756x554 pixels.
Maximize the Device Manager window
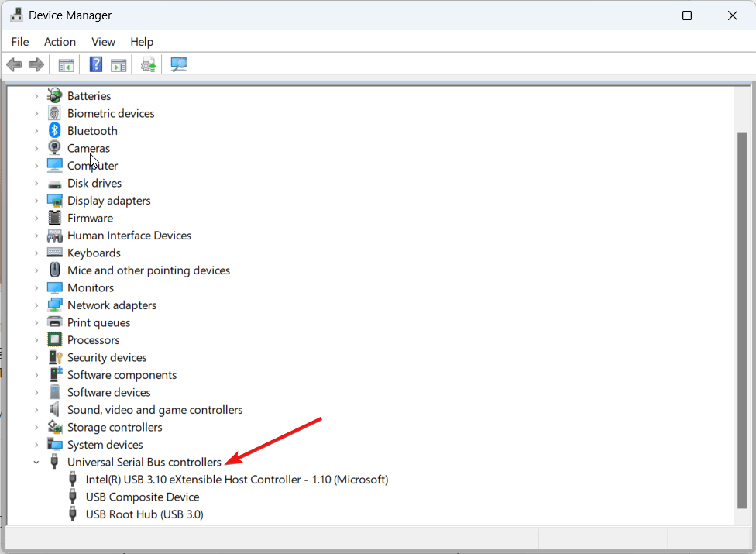coord(687,15)
